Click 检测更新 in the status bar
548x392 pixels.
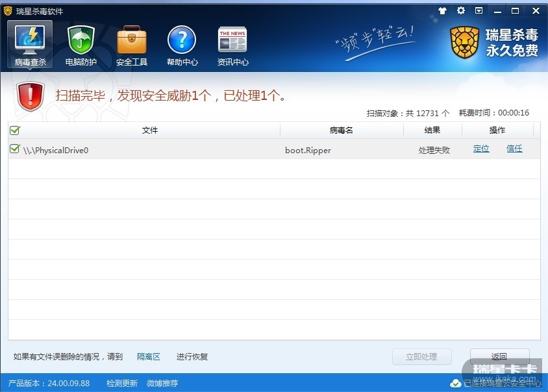tap(122, 384)
